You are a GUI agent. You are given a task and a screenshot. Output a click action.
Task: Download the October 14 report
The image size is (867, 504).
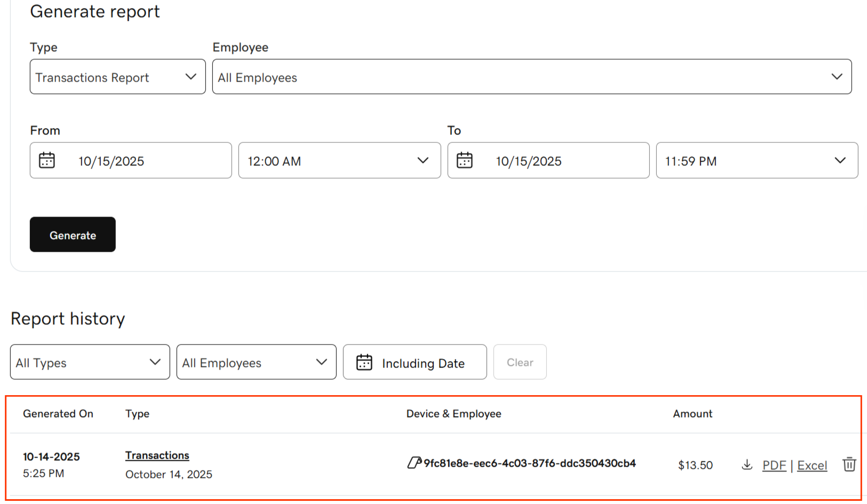click(x=747, y=465)
